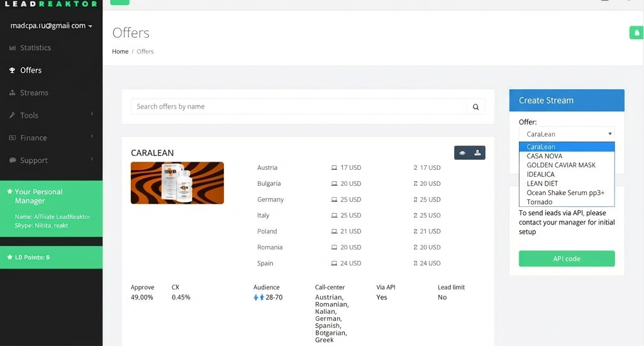Click the Skype contact line
The image size is (644, 346).
tap(42, 226)
